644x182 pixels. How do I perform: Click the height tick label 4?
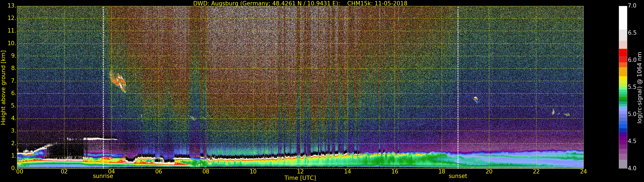tap(14, 118)
